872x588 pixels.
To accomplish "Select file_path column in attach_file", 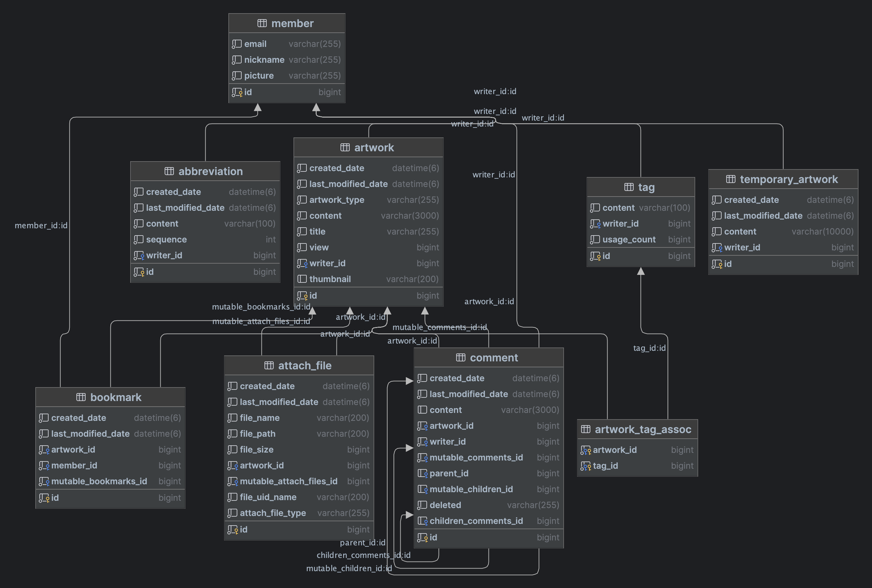I will pyautogui.click(x=299, y=433).
